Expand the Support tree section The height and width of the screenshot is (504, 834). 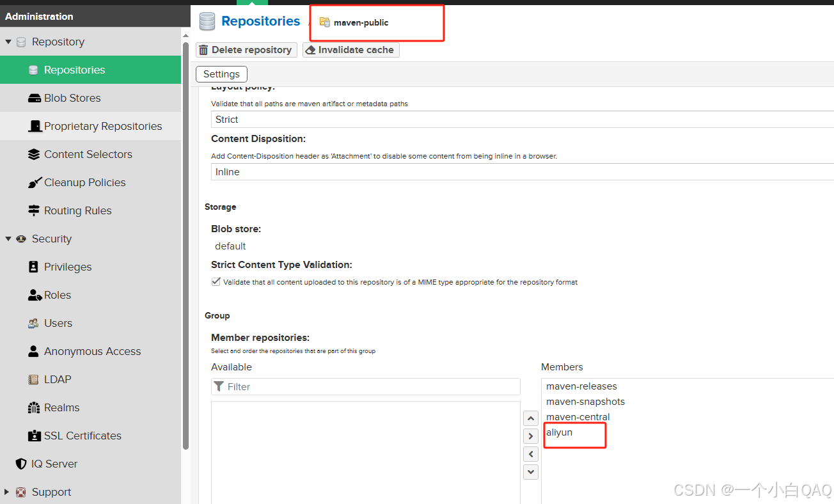pos(8,492)
